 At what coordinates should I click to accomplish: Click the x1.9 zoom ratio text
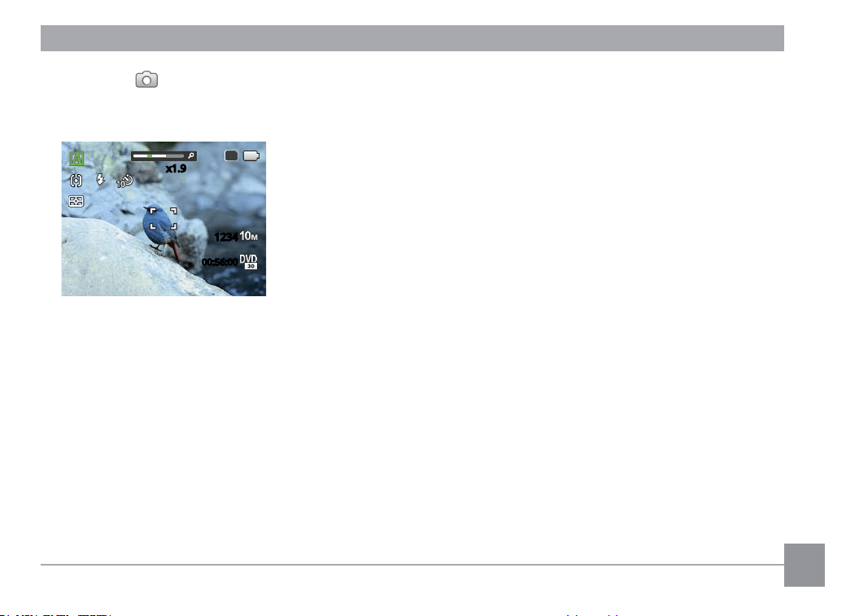tap(176, 168)
